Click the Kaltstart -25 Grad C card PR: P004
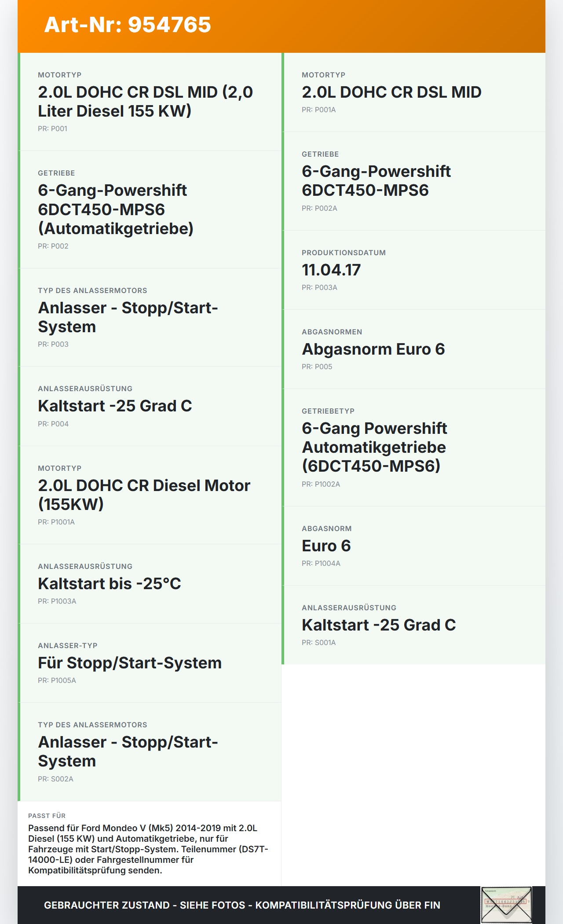The image size is (563, 924). pyautogui.click(x=150, y=406)
